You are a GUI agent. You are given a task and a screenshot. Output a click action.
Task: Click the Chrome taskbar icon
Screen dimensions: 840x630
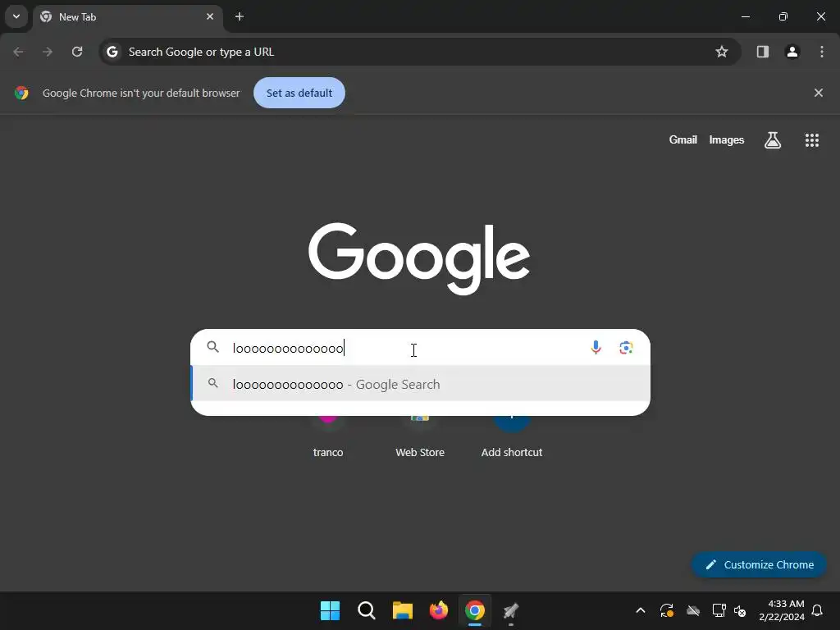[475, 610]
